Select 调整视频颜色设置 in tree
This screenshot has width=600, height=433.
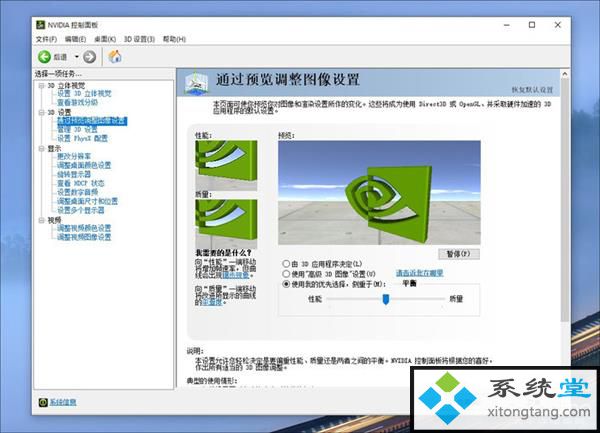click(84, 228)
